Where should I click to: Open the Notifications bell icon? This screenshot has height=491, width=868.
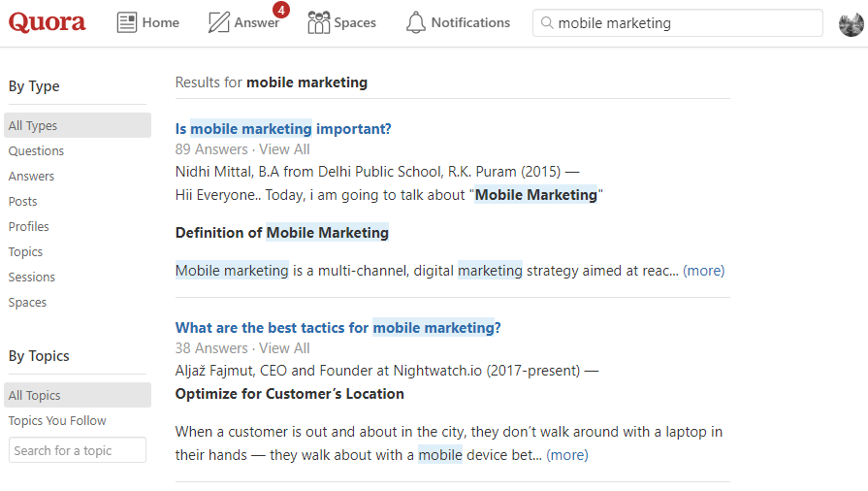pos(416,22)
